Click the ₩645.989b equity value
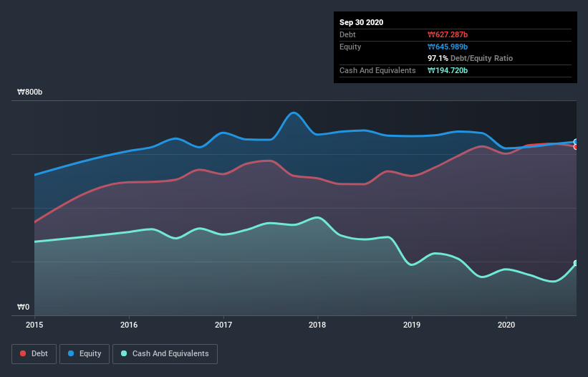 [x=448, y=47]
